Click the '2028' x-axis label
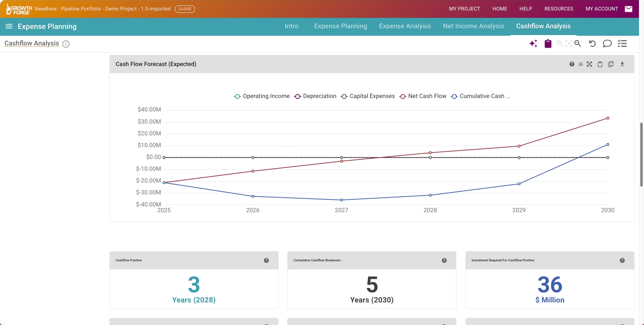 [430, 210]
